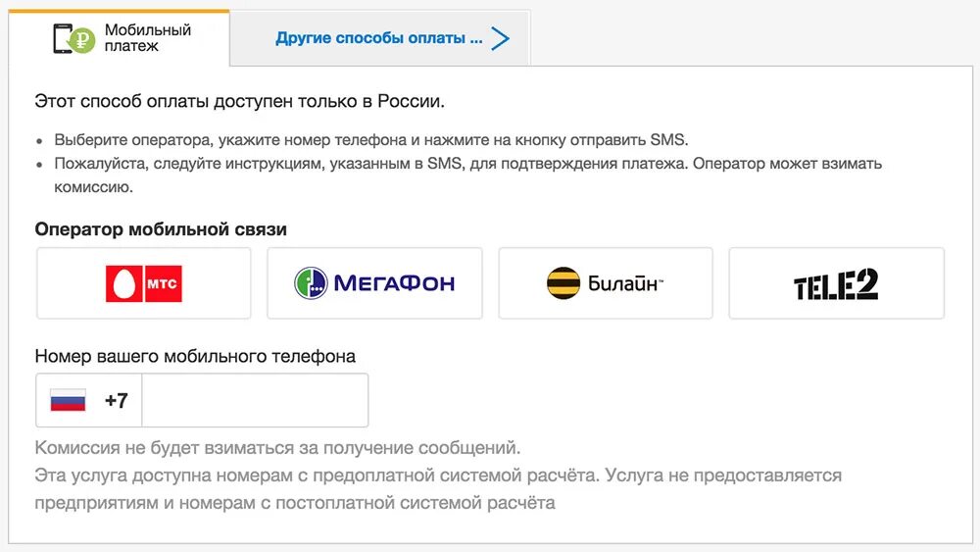This screenshot has width=980, height=552.
Task: Open the +7 country code selector
Action: 116,400
